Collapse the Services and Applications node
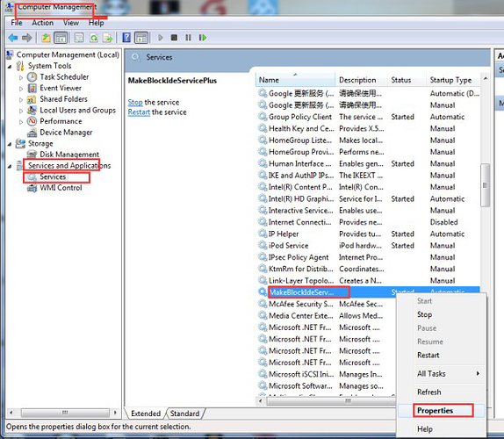The width and height of the screenshot is (504, 439). click(10, 167)
